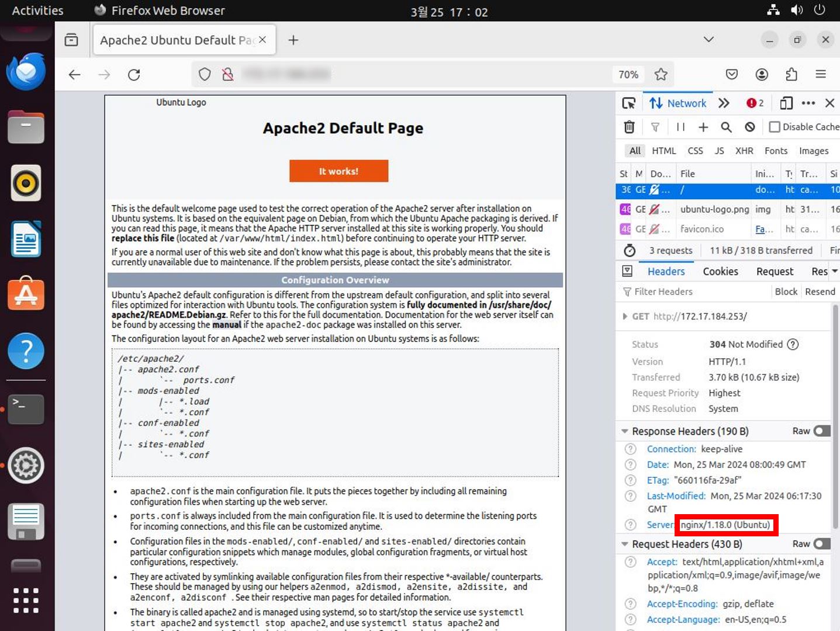The image size is (840, 631).
Task: Click the 70% zoom level indicator
Action: coord(628,74)
